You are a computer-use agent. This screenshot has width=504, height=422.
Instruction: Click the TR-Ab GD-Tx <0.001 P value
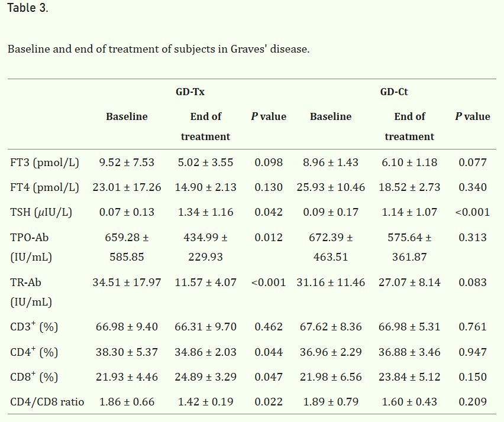click(x=269, y=283)
